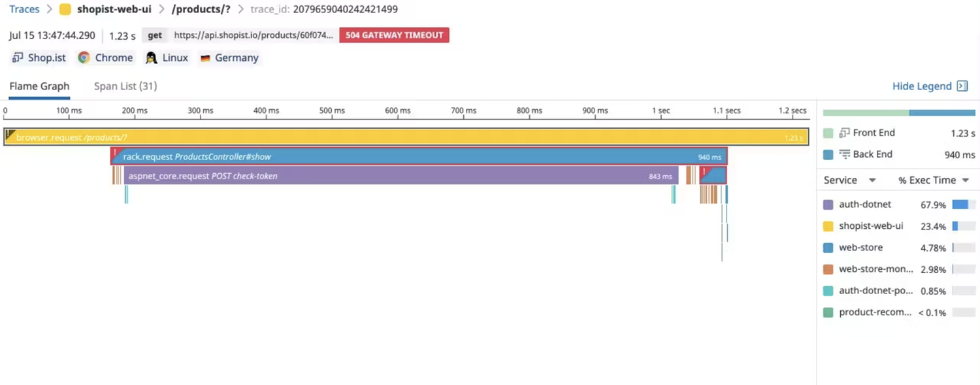Viewport: 980px width, 385px height.
Task: Click the get method badge
Action: point(155,35)
